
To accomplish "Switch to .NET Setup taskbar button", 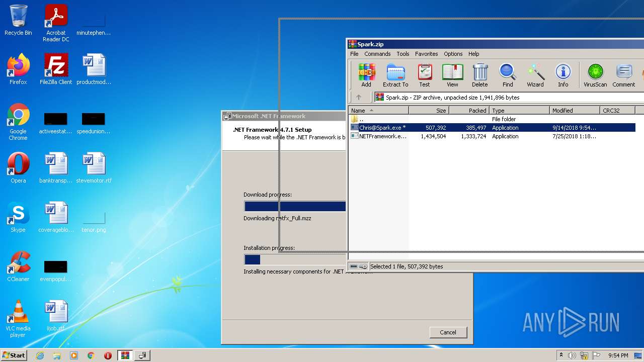I will (142, 355).
